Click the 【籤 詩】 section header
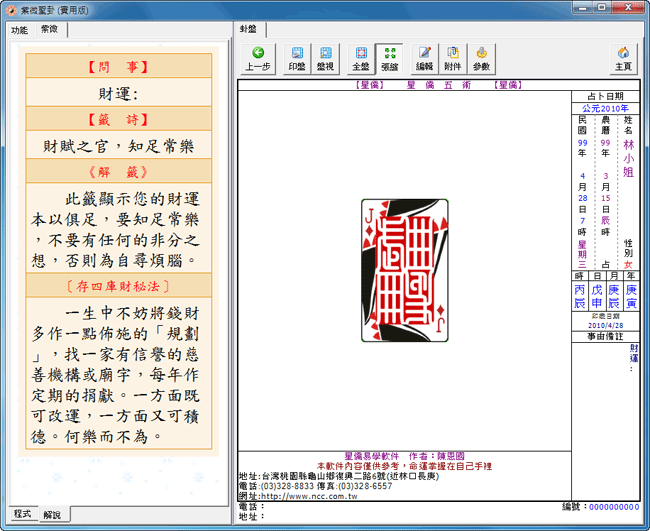The image size is (650, 531). tap(119, 119)
